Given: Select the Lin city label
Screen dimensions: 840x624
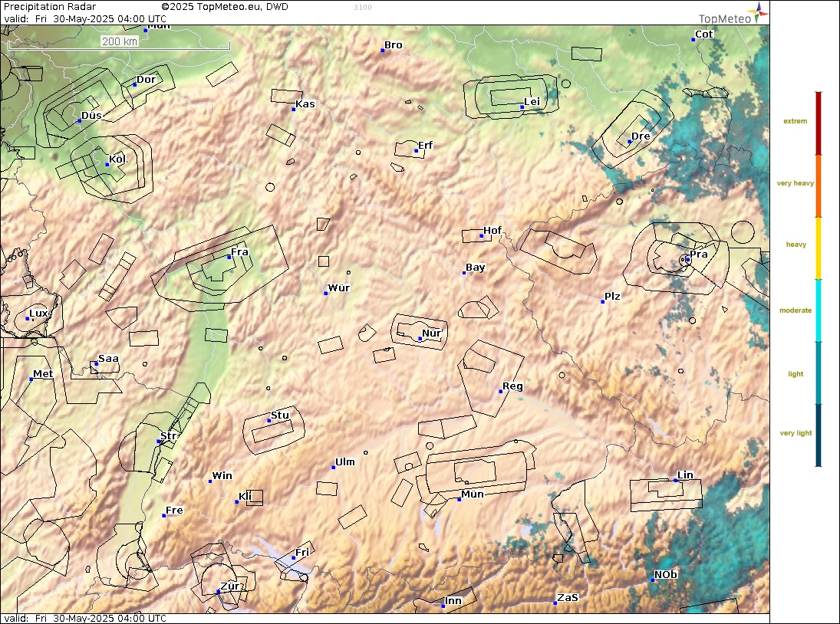Looking at the screenshot, I should pyautogui.click(x=685, y=475).
